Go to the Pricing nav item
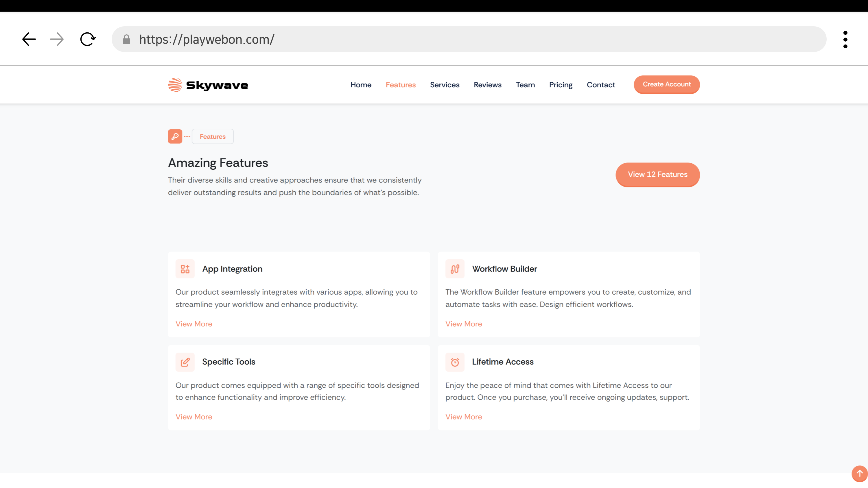The height and width of the screenshot is (488, 868). click(561, 85)
